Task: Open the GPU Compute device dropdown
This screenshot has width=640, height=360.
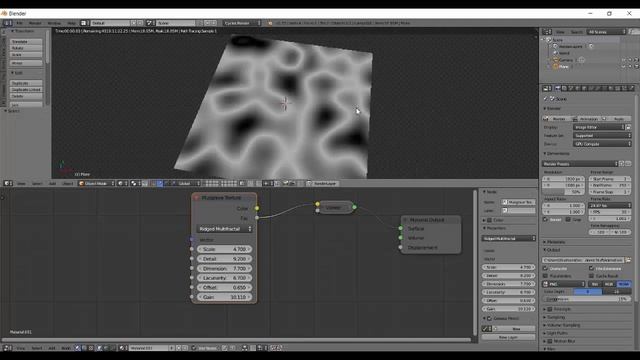Action: (x=602, y=144)
